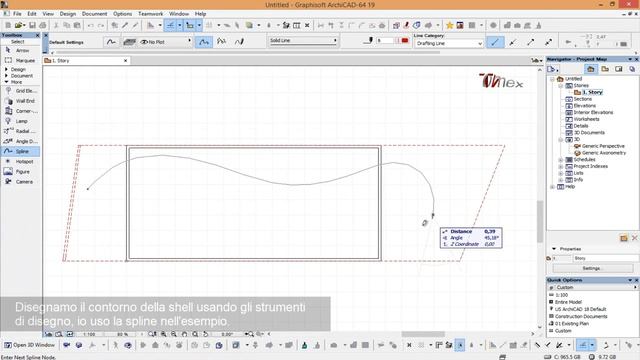Open the View menu

[x=48, y=13]
